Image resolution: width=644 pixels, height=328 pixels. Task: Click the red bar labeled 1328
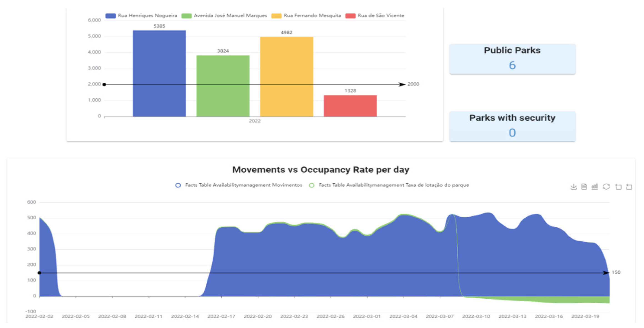(x=350, y=106)
